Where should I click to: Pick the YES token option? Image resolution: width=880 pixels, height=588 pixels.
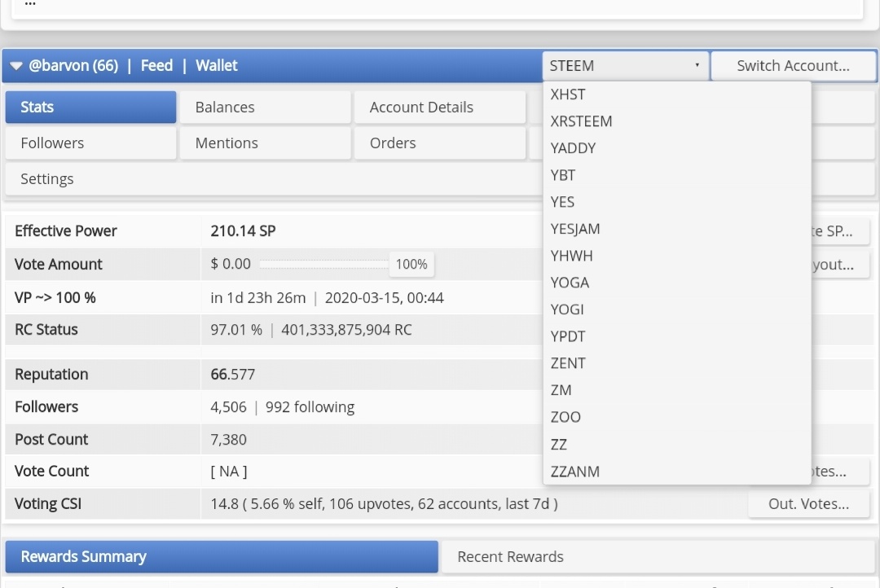[x=677, y=202]
